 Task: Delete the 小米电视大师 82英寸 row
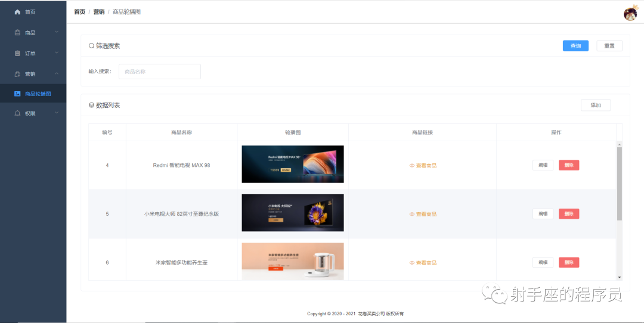(569, 214)
